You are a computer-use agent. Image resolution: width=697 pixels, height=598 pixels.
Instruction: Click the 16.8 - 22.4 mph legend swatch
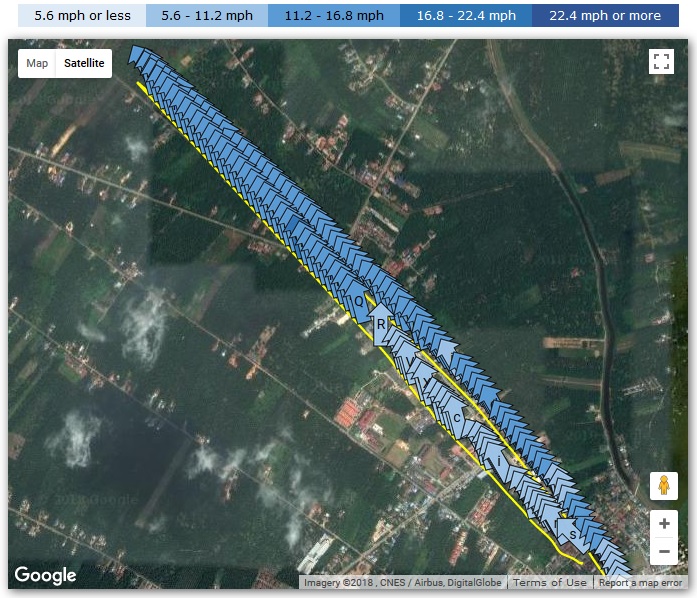[465, 16]
